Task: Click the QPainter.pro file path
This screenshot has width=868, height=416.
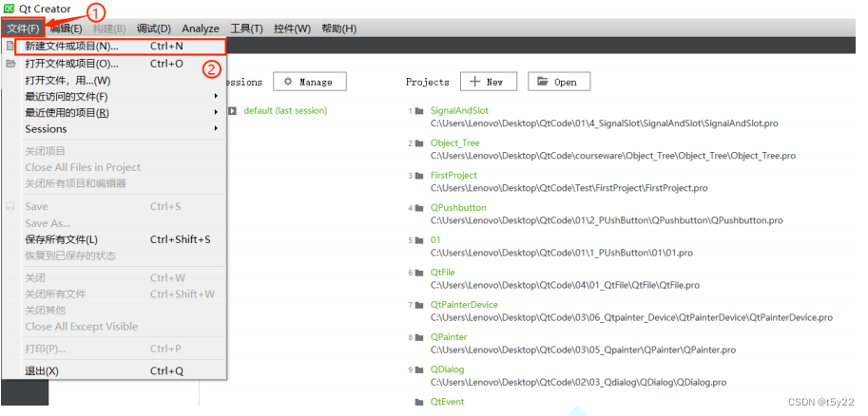Action: [x=584, y=350]
